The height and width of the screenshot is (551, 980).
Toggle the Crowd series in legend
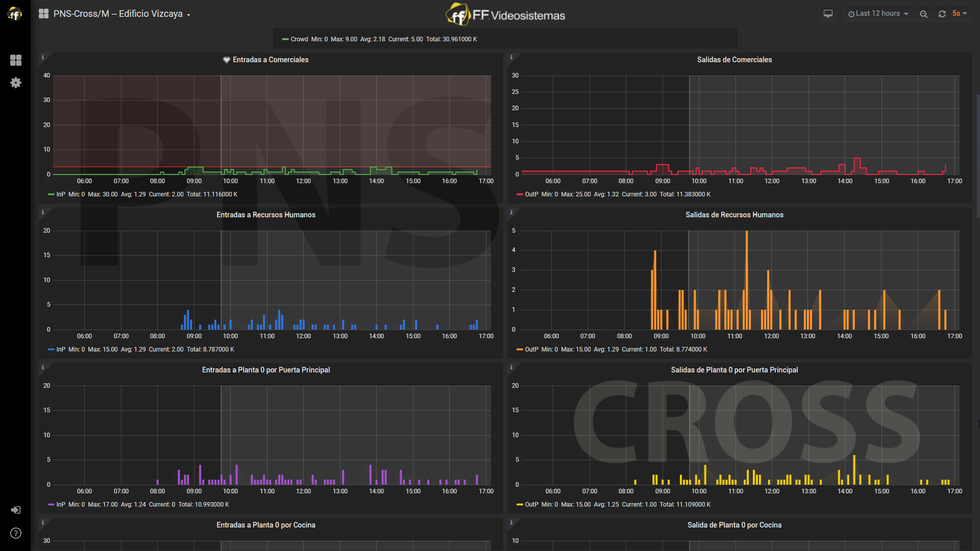(x=299, y=39)
